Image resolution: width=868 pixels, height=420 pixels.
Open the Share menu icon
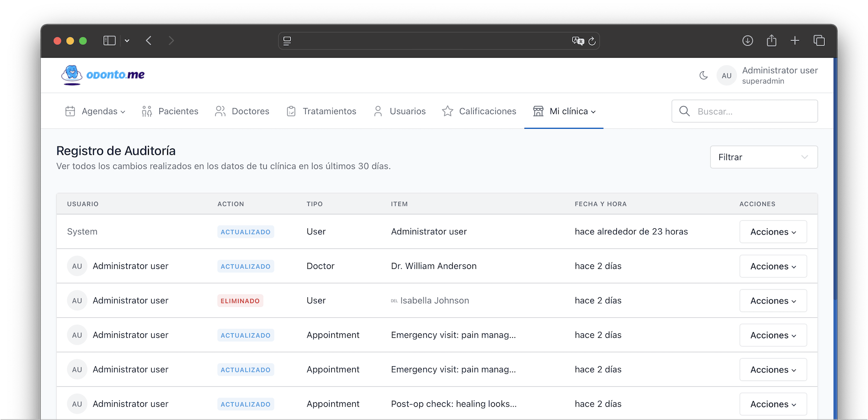tap(772, 40)
